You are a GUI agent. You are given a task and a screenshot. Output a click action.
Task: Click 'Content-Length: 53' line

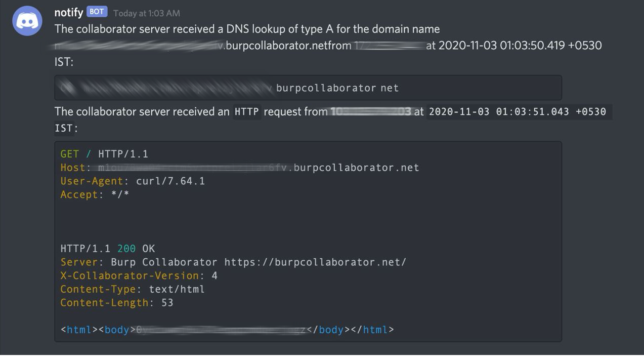click(x=117, y=303)
